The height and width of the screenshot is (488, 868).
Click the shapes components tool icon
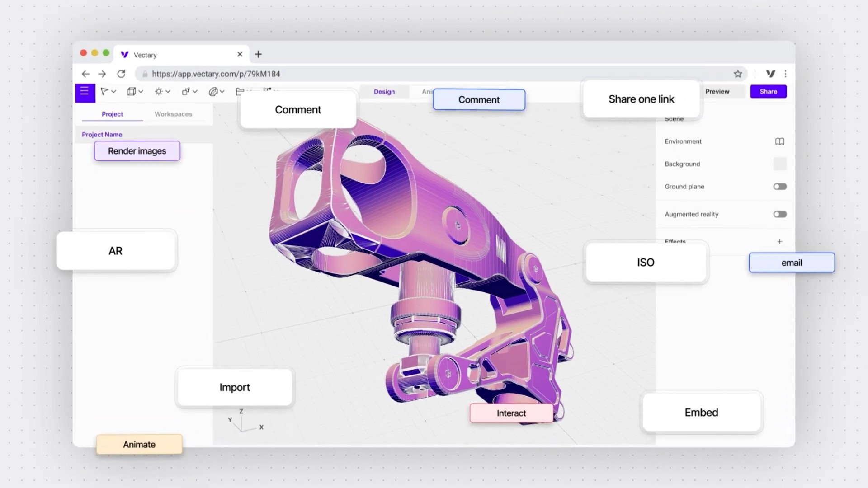click(x=185, y=92)
